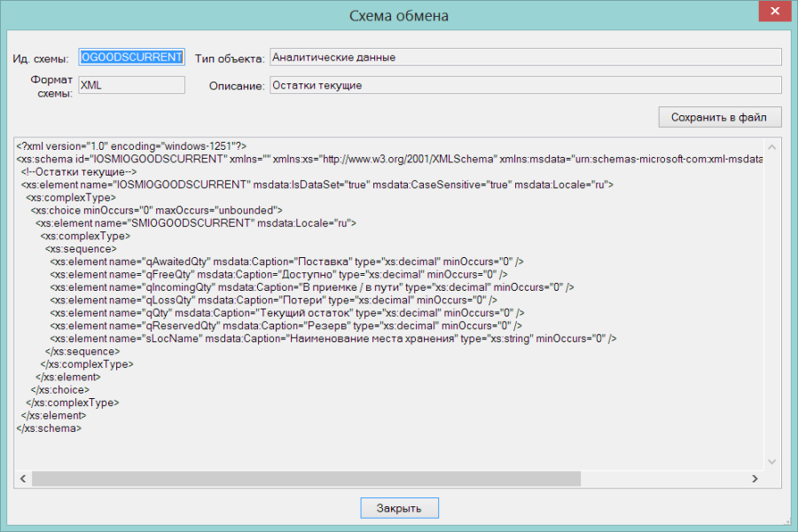Place cursor on the xml version line
The height and width of the screenshot is (532, 798).
pyautogui.click(x=131, y=146)
